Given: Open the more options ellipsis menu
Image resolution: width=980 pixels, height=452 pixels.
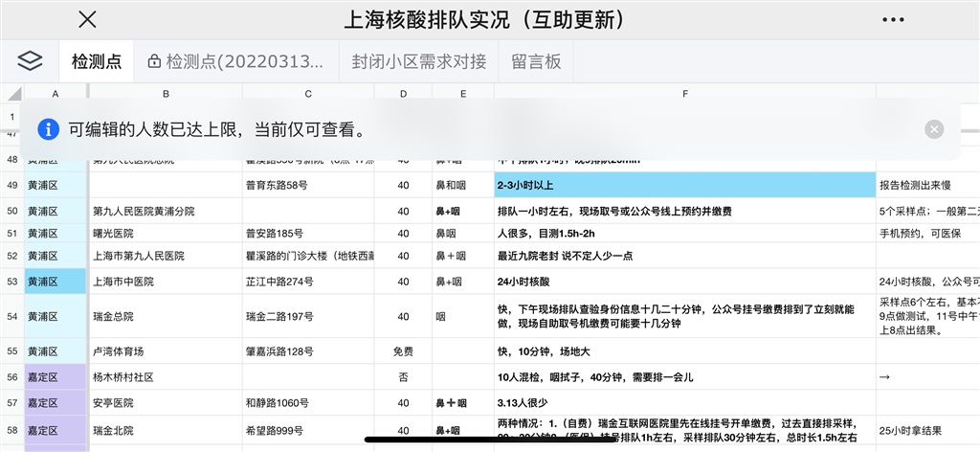Looking at the screenshot, I should click(x=892, y=20).
